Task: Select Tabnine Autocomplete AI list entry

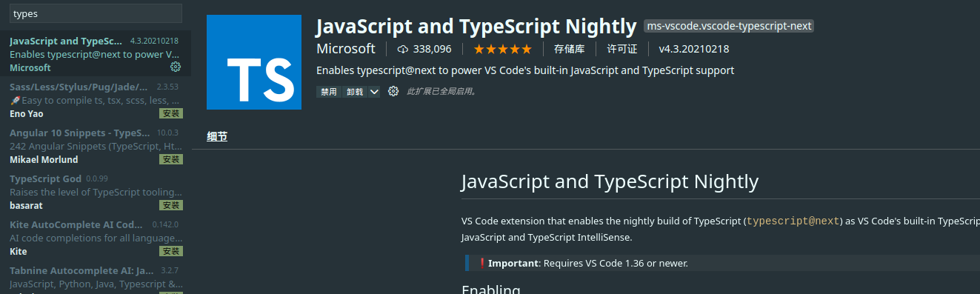Action: pyautogui.click(x=96, y=278)
